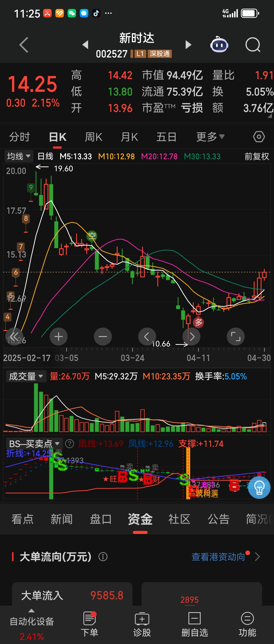Toggle 前复权 price adjustment option

(257, 156)
